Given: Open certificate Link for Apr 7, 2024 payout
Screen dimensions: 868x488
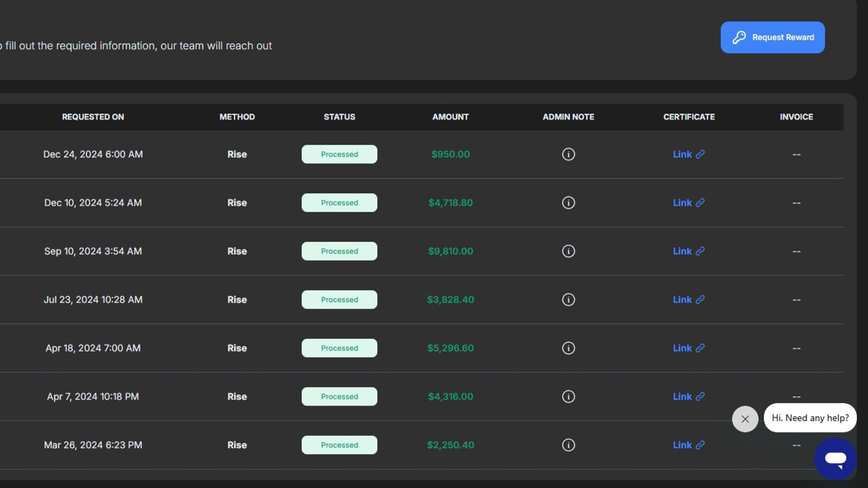Looking at the screenshot, I should (x=689, y=396).
